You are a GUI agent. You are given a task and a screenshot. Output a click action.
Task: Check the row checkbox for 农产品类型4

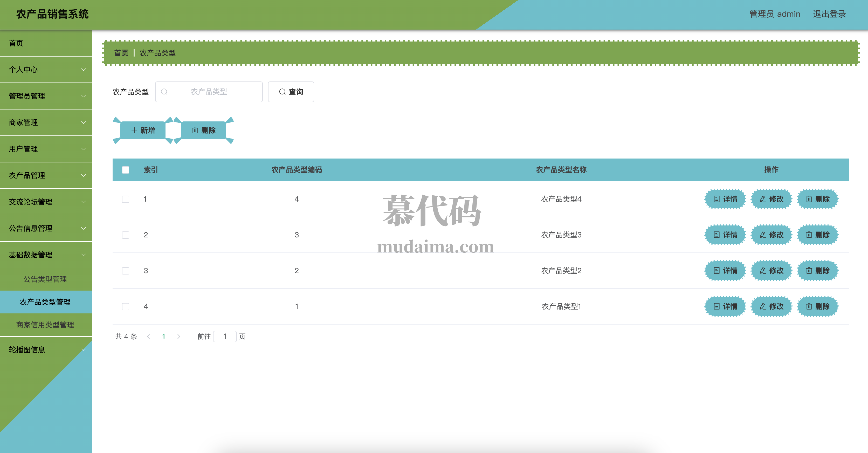(x=125, y=199)
